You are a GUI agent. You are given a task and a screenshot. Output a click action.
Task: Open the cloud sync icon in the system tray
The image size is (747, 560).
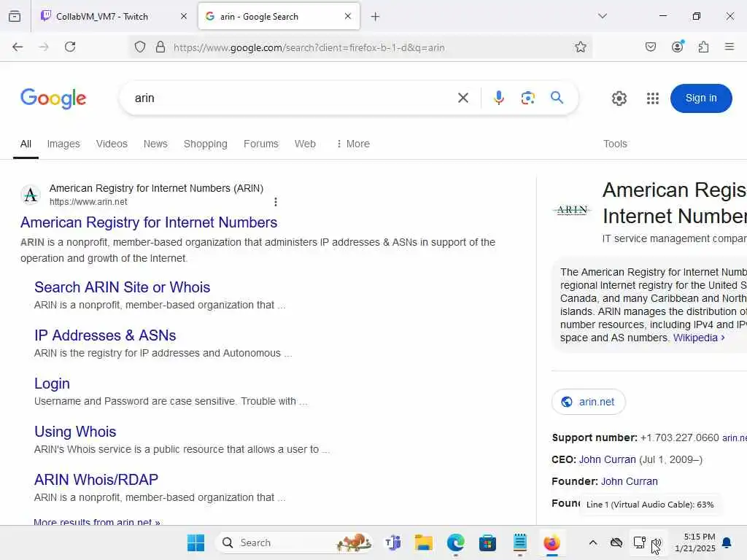(616, 542)
